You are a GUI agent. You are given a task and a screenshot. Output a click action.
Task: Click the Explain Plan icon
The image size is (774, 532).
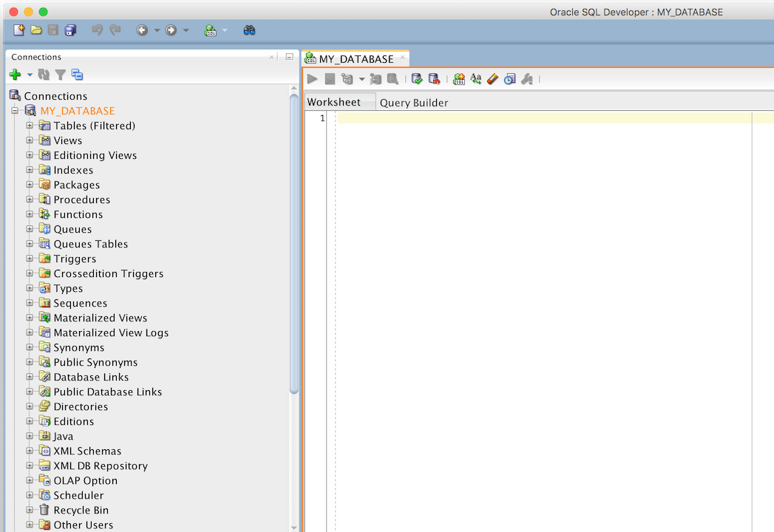pos(347,78)
